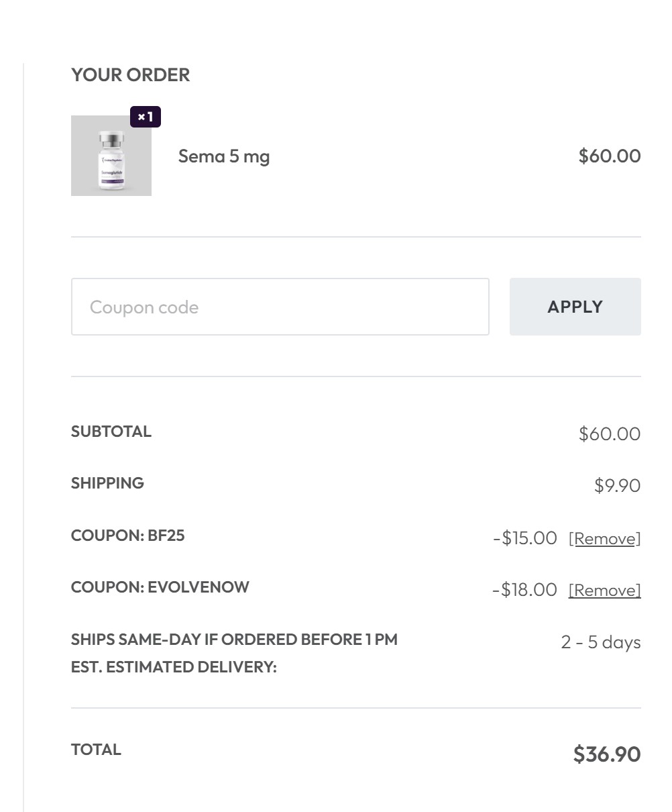Click the product price $60.00 beside Sema
The image size is (672, 812).
(609, 156)
